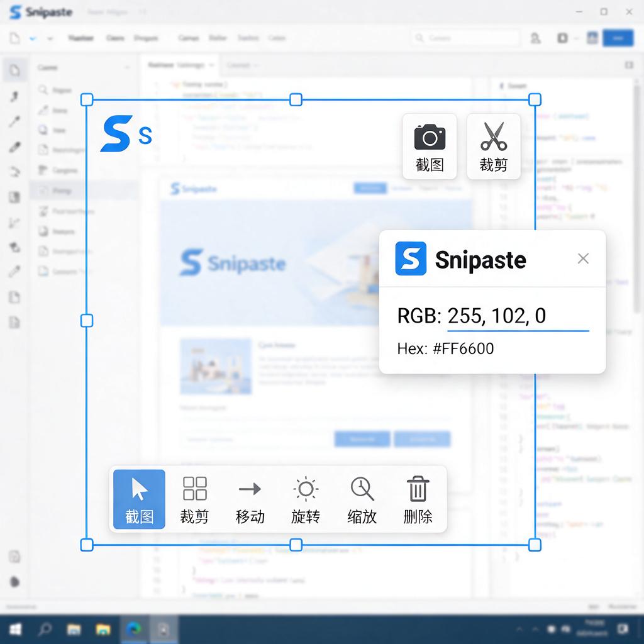Image resolution: width=644 pixels, height=644 pixels.
Task: Click the Windows Start button
Action: pos(16,629)
